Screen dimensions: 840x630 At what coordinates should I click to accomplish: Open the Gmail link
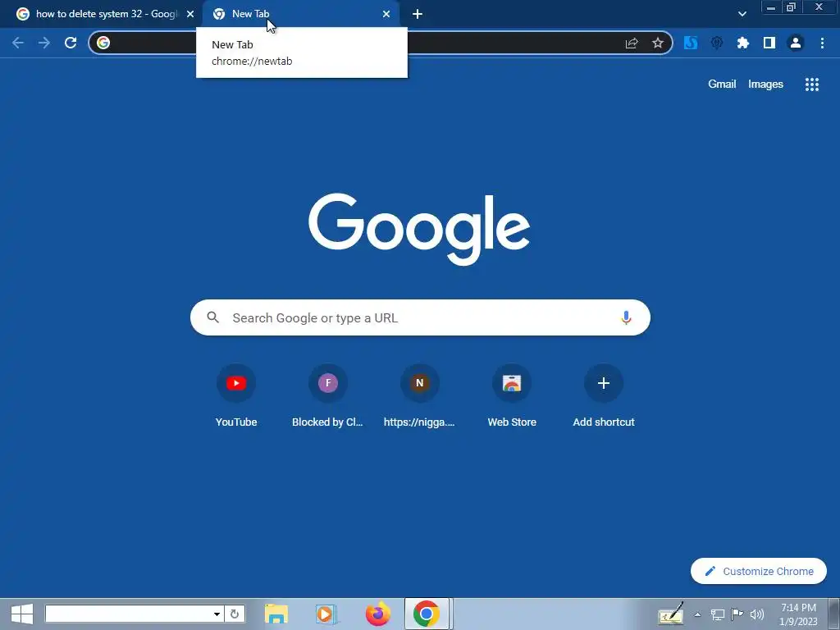[722, 84]
